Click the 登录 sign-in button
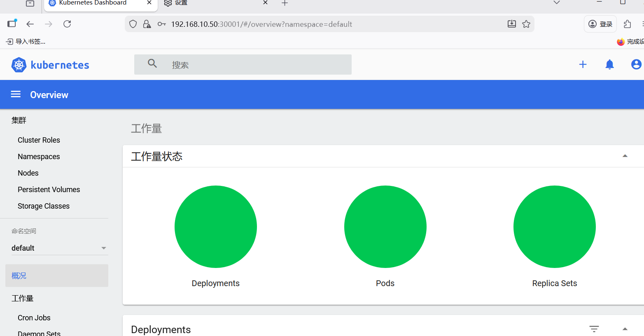Viewport: 644px width, 336px height. click(600, 24)
